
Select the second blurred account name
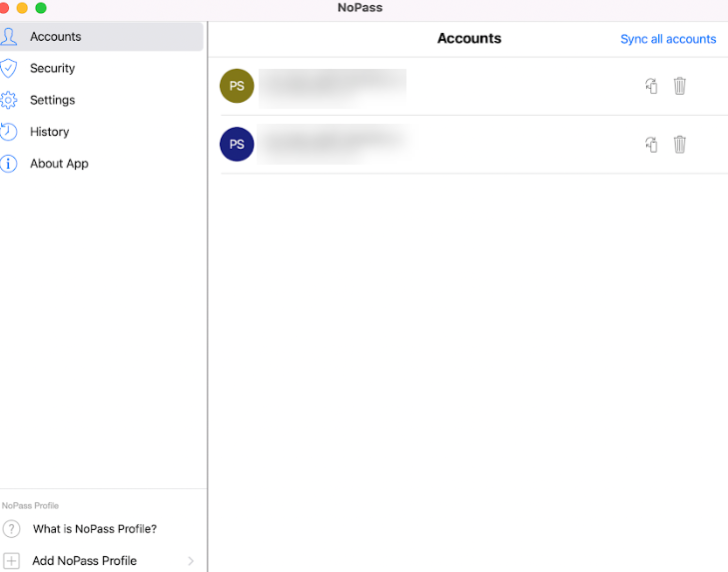pos(335,144)
